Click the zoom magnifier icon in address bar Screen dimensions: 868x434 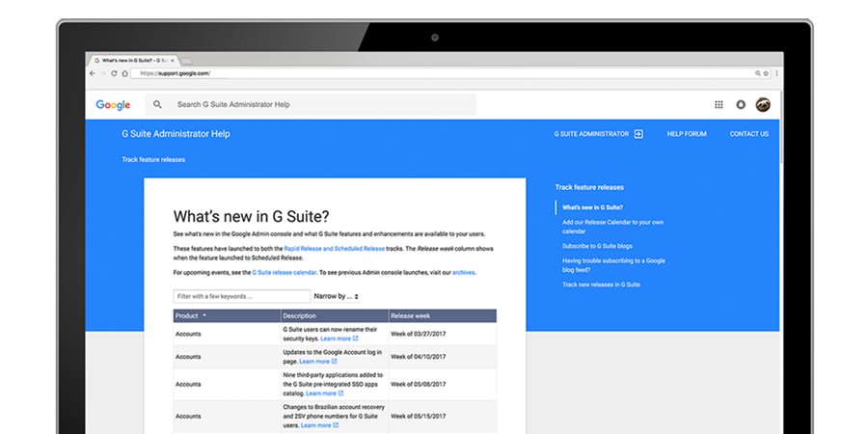758,73
